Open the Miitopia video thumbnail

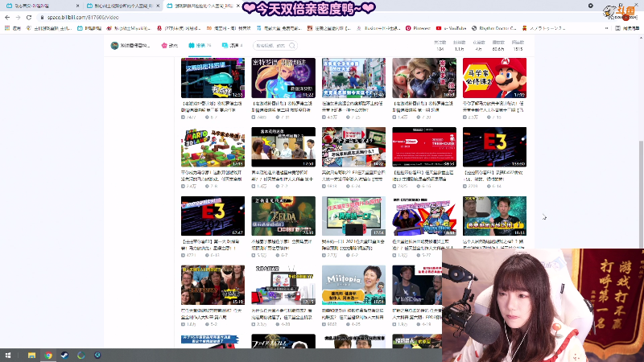click(353, 285)
